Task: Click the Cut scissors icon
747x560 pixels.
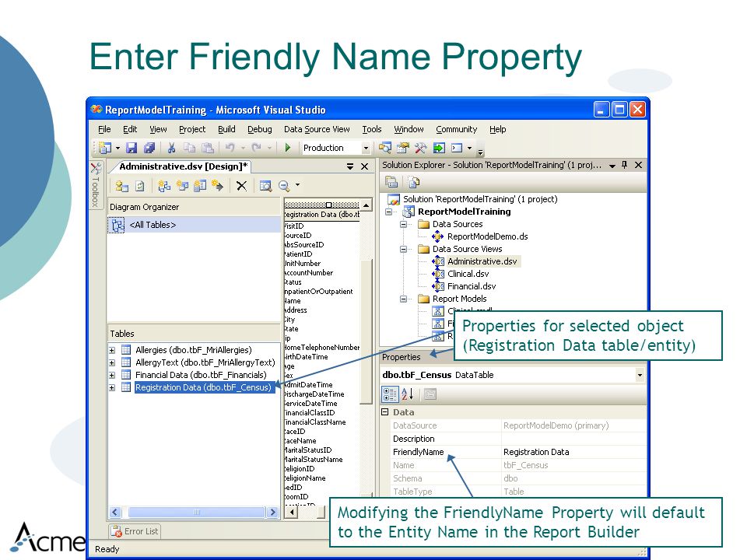Action: click(171, 148)
